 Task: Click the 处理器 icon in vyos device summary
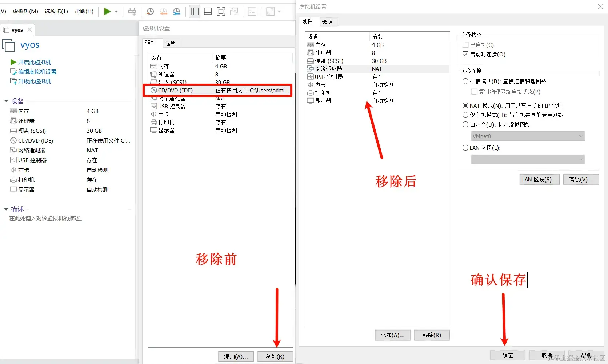click(x=13, y=121)
